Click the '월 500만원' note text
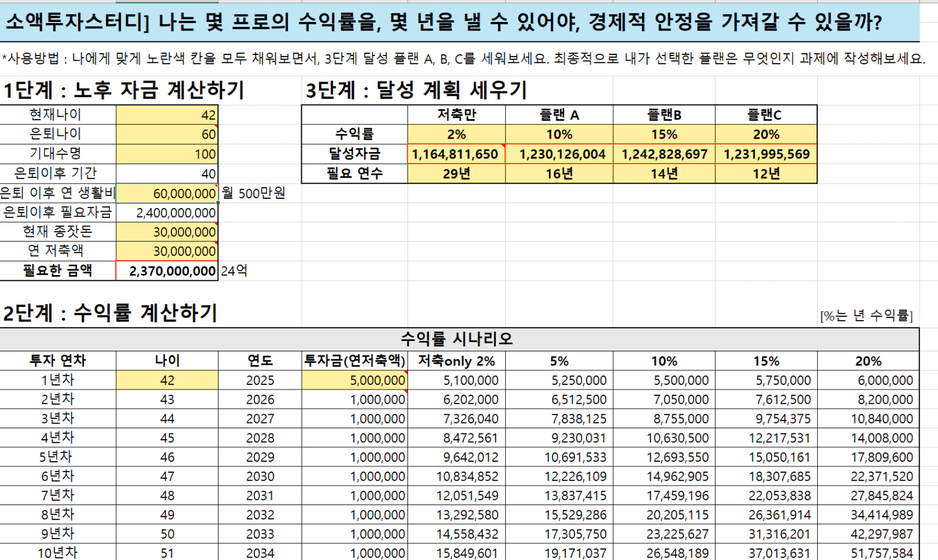This screenshot has width=938, height=560. (254, 193)
